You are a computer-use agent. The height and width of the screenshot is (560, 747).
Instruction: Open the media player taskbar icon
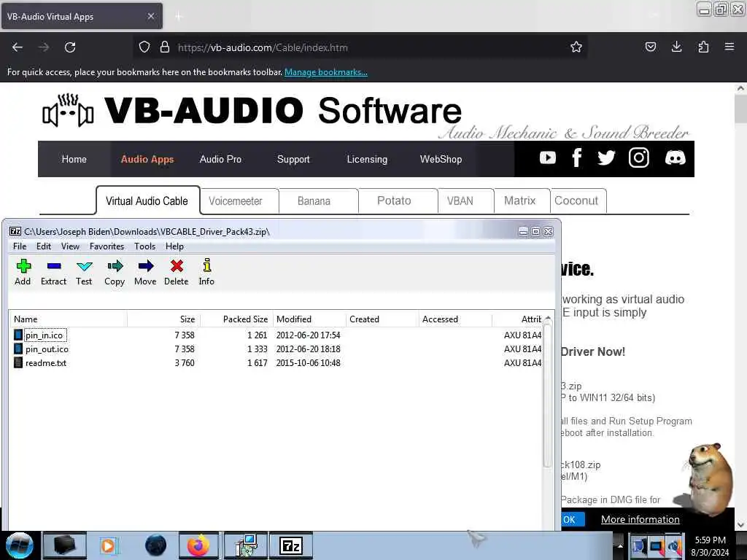pos(109,545)
